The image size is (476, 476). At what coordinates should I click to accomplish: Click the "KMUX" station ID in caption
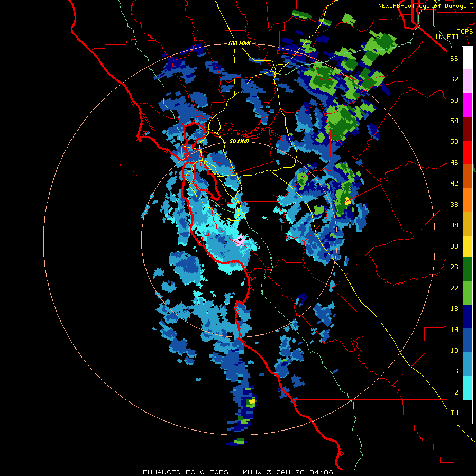click(x=253, y=472)
